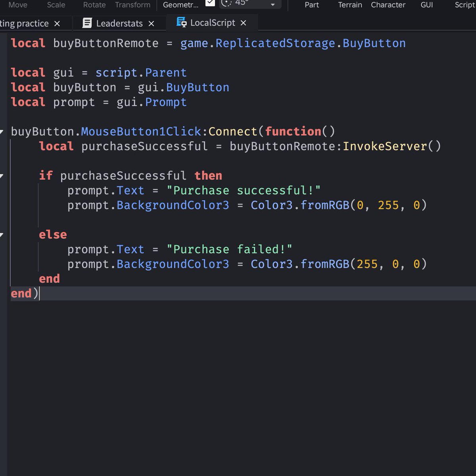Switch to the scripting practice tab

(24, 23)
